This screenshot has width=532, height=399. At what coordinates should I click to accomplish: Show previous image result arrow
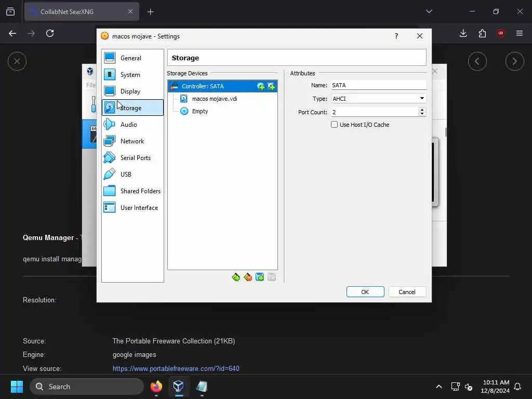tap(477, 61)
